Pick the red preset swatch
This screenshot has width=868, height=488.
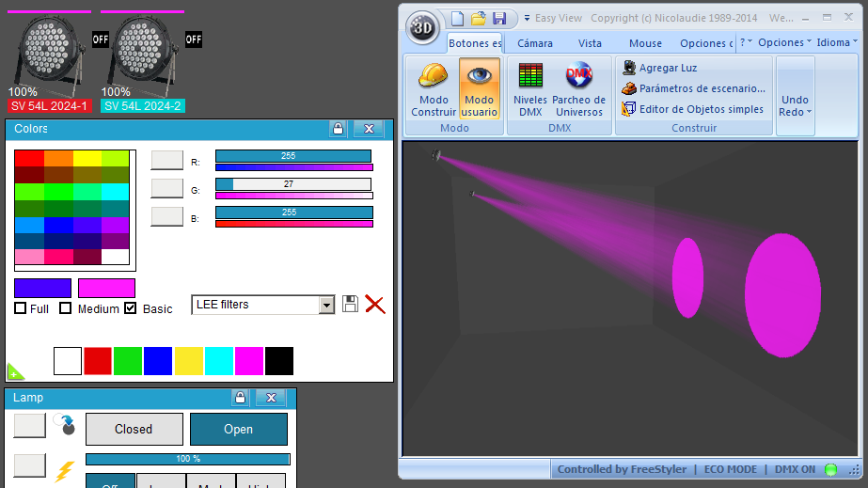point(98,361)
